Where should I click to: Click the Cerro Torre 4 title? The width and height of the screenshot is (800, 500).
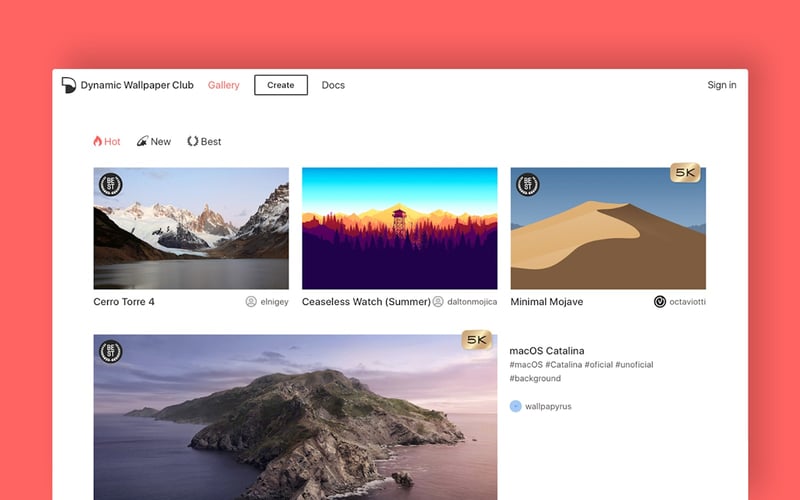tap(124, 302)
